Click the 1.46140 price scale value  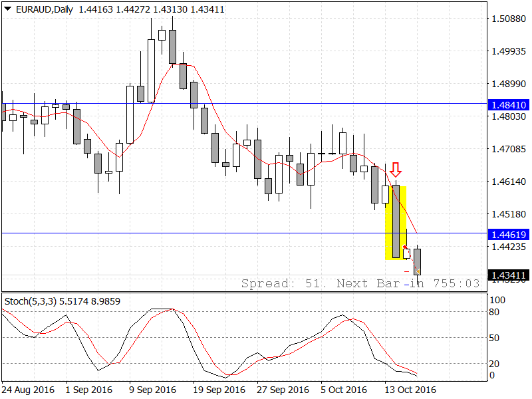coord(509,182)
